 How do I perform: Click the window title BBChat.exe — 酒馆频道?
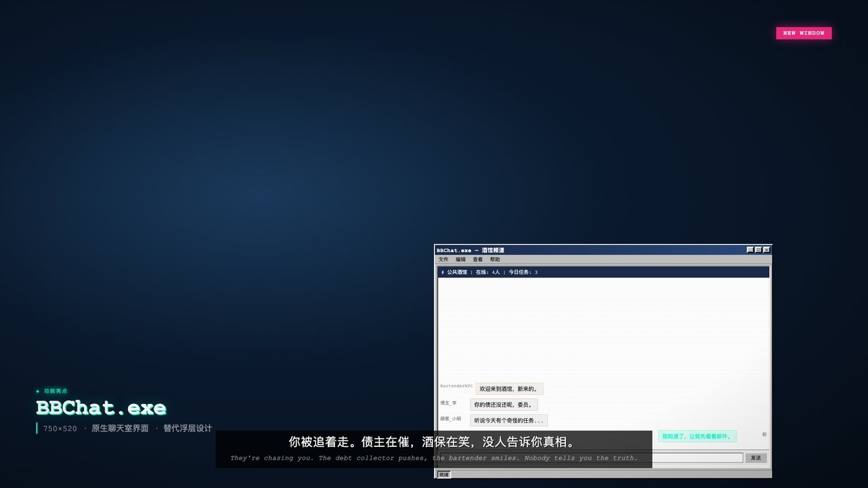tap(470, 250)
